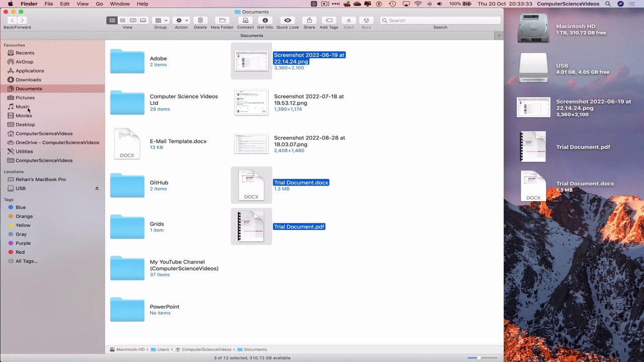Eject the USB drive from the sidebar
Screen dimensions: 644x362
(x=97, y=189)
